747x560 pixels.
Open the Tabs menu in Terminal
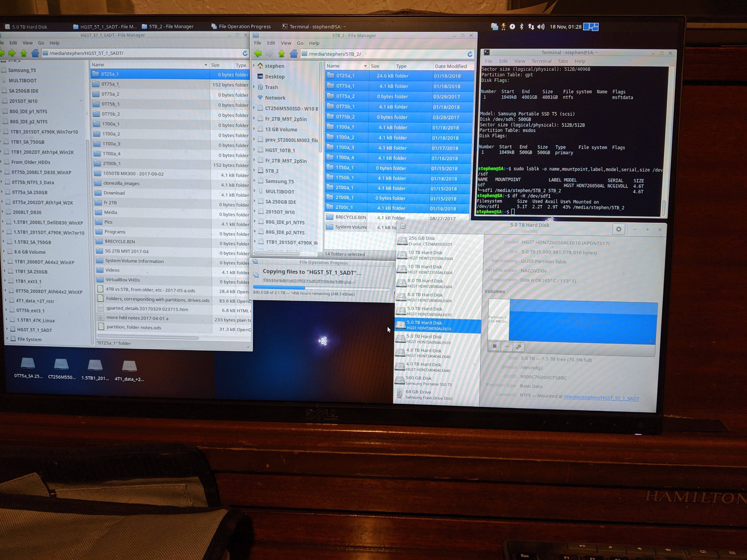point(563,61)
